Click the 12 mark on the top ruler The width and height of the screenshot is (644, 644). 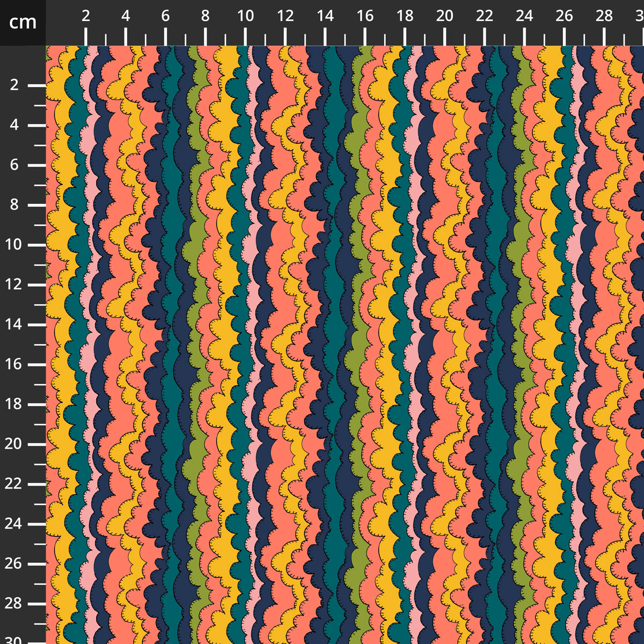(x=285, y=16)
